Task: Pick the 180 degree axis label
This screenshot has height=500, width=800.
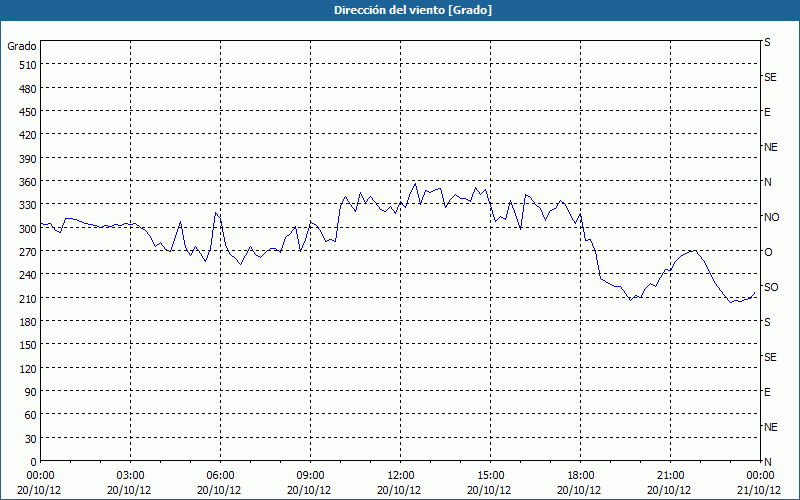Action: (28, 322)
